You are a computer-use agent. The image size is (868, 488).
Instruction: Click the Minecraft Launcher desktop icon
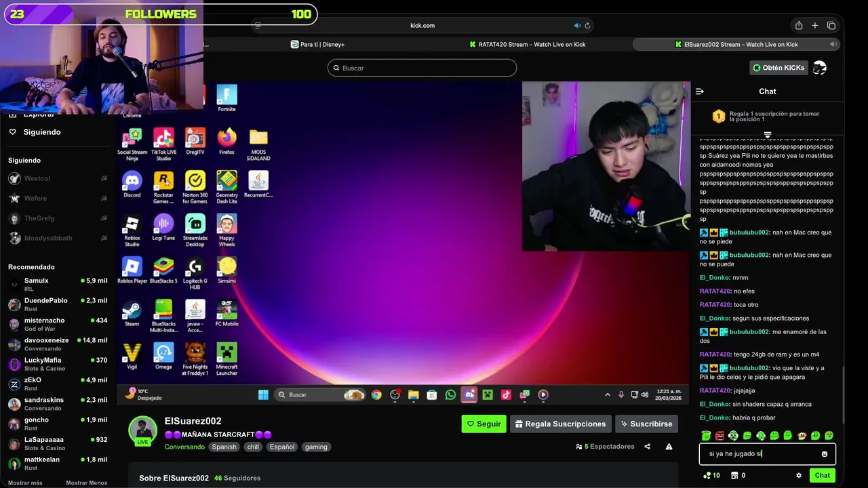226,359
